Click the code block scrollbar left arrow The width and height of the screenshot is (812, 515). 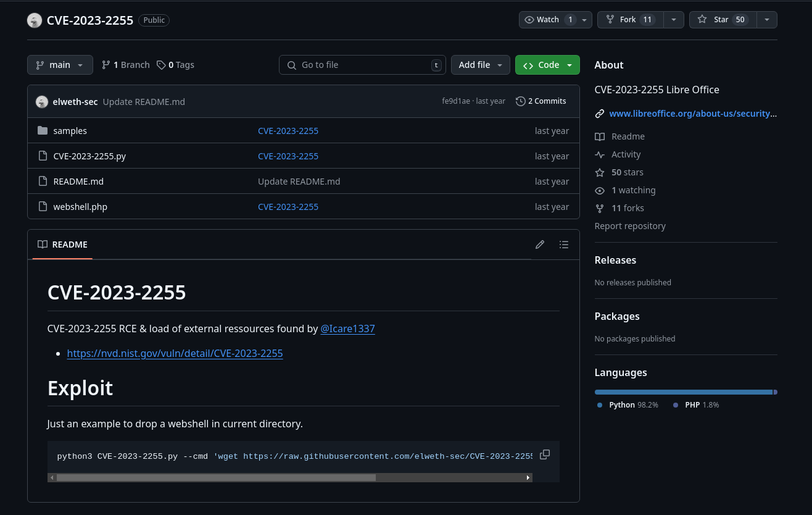click(52, 477)
